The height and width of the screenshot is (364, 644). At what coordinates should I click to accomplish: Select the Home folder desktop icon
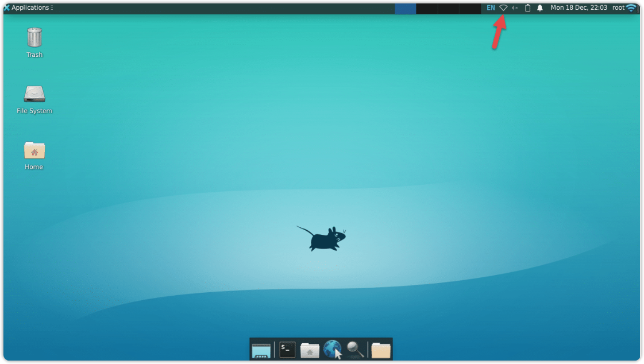point(34,156)
